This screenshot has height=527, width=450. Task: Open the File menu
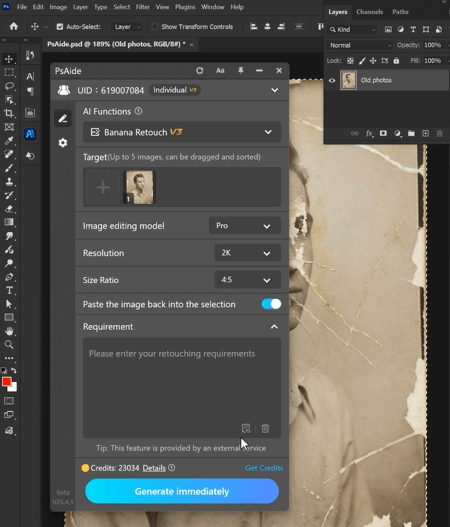[22, 7]
